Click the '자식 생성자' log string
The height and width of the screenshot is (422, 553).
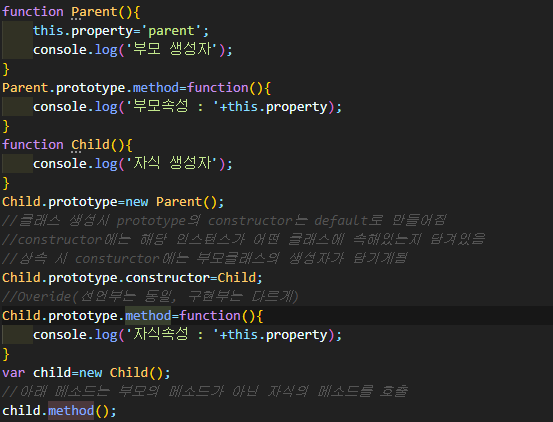coord(171,164)
